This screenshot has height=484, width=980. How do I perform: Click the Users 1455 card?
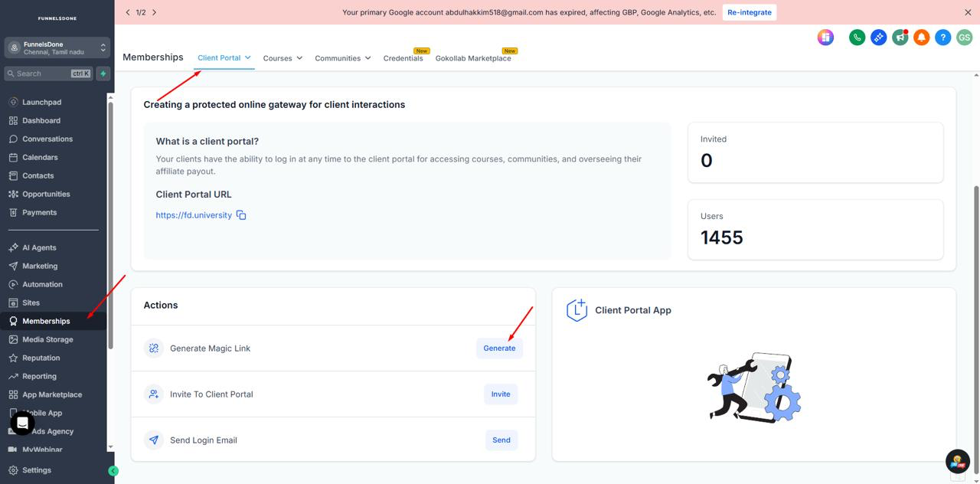815,230
